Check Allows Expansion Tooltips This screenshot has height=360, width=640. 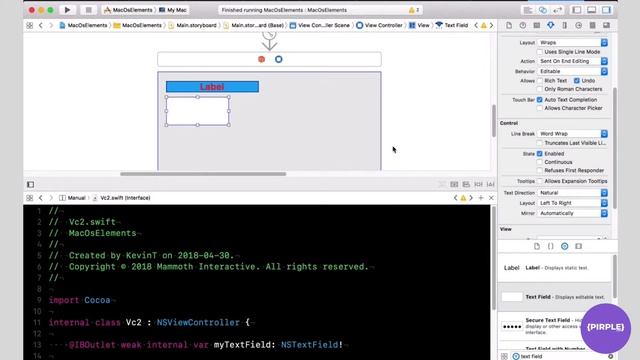(x=540, y=181)
